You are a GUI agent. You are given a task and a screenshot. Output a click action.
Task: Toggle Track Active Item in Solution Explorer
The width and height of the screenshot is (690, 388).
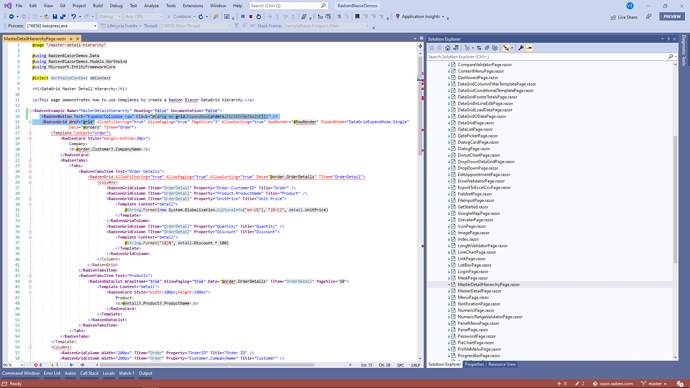[x=506, y=48]
